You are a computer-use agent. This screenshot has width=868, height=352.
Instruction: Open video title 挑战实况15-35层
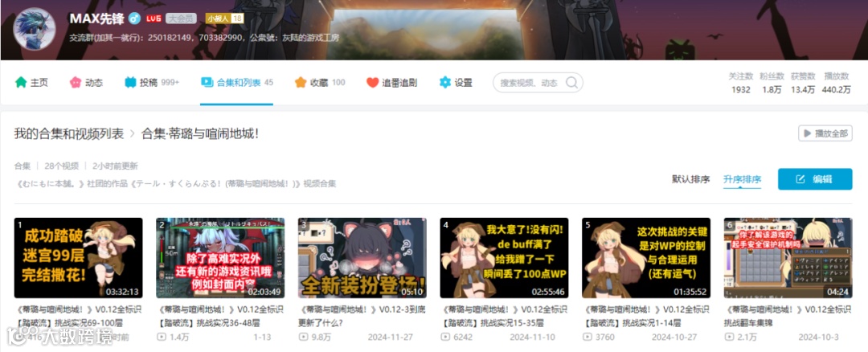504,316
